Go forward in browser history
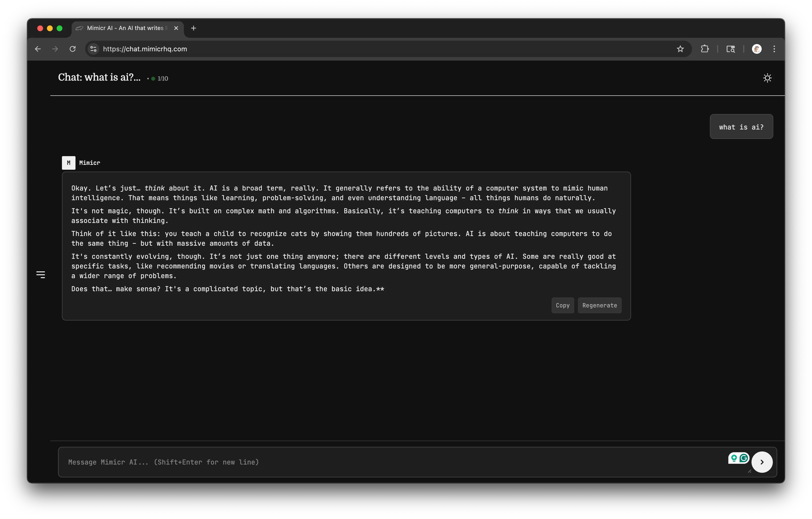The height and width of the screenshot is (519, 812). point(55,49)
